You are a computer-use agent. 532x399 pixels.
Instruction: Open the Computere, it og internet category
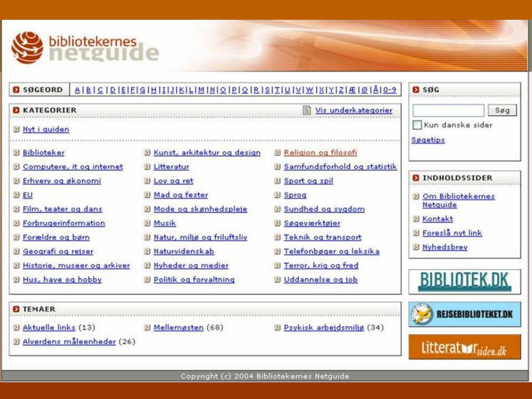(73, 167)
